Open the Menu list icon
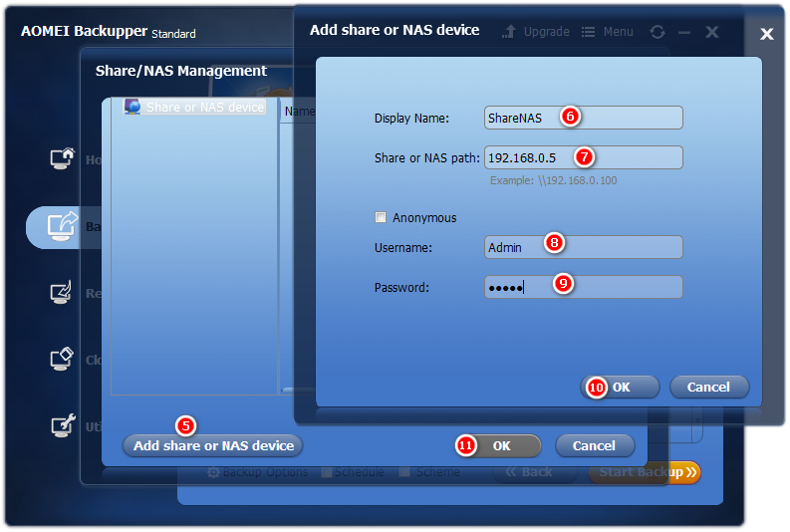The height and width of the screenshot is (532, 790). coord(588,32)
